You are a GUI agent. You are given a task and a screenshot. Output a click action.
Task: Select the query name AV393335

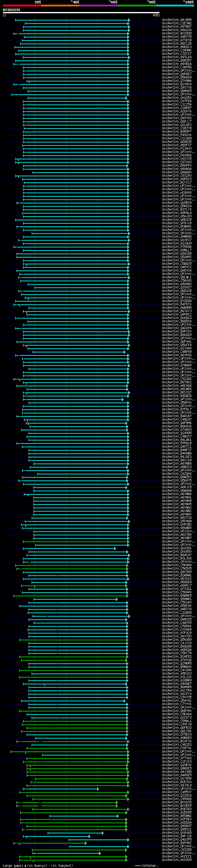point(11,10)
